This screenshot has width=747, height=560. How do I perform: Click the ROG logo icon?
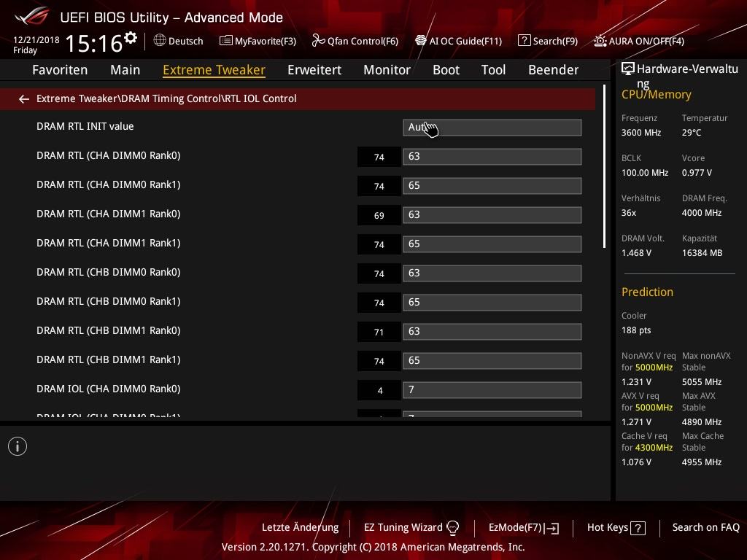(31, 17)
